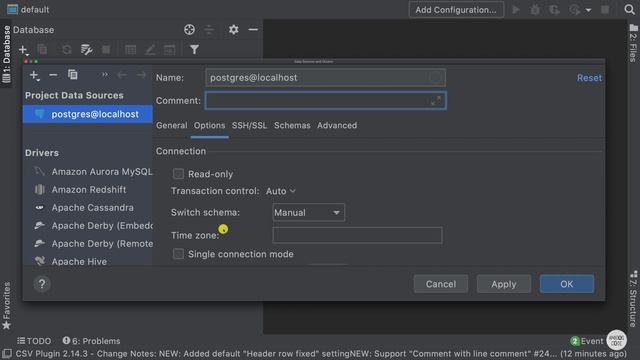Click the duplicate data source icon in dialog
Image resolution: width=640 pixels, height=360 pixels.
pyautogui.click(x=73, y=75)
